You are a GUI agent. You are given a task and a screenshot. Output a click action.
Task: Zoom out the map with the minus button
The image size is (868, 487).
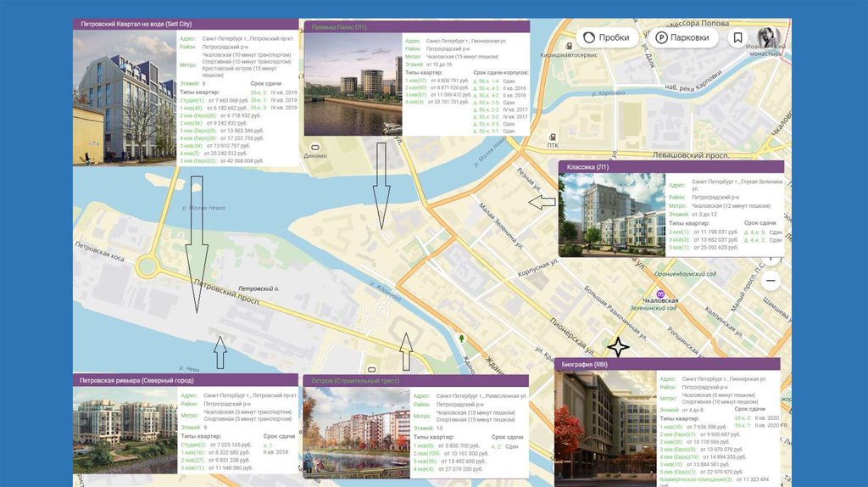(770, 281)
